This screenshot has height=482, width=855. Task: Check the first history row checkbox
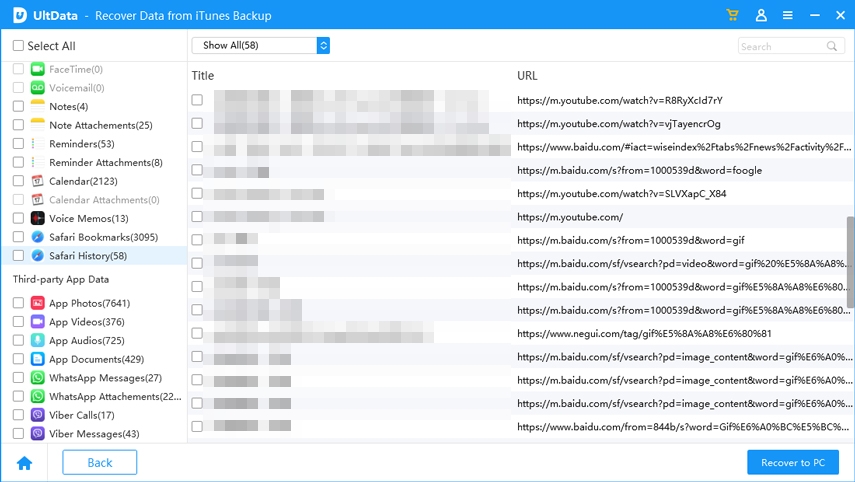tap(197, 100)
